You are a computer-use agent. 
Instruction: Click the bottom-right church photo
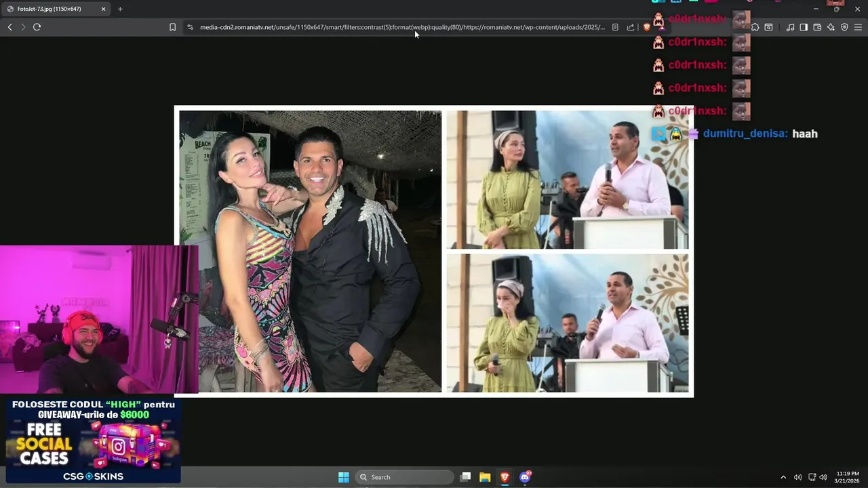[567, 323]
